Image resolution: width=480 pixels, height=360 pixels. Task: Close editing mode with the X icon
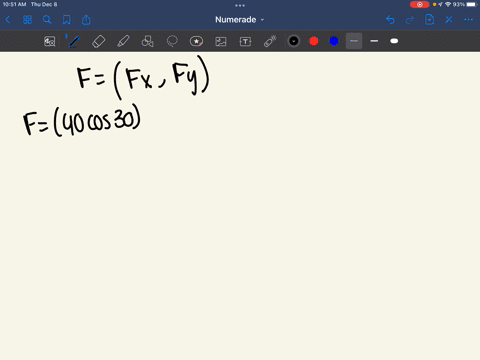449,20
